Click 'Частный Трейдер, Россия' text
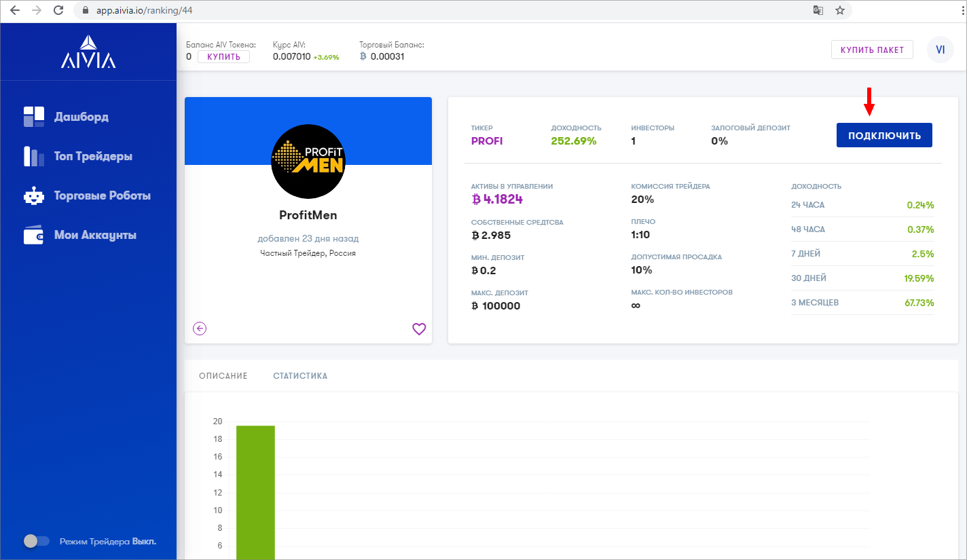 pyautogui.click(x=308, y=253)
